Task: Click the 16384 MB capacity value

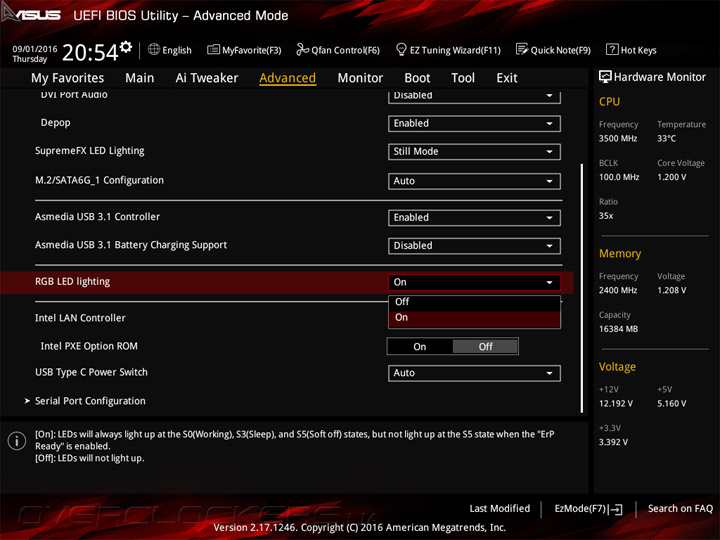Action: coord(619,329)
